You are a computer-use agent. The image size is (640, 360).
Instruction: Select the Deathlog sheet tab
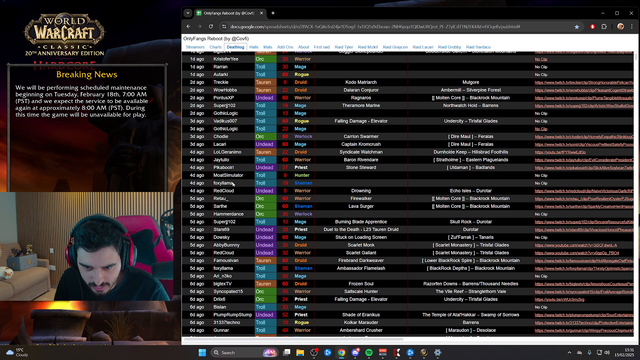[235, 47]
